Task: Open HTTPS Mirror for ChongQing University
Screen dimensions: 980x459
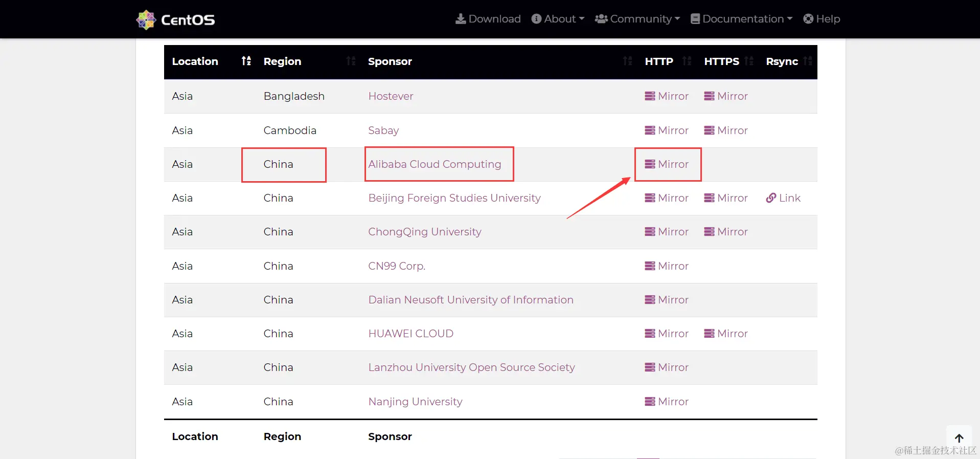Action: tap(726, 232)
